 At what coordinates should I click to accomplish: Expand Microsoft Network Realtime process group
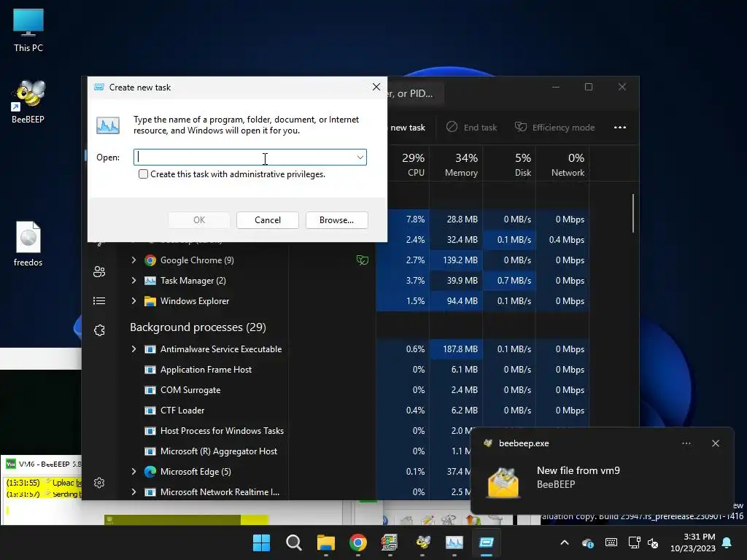(x=134, y=492)
